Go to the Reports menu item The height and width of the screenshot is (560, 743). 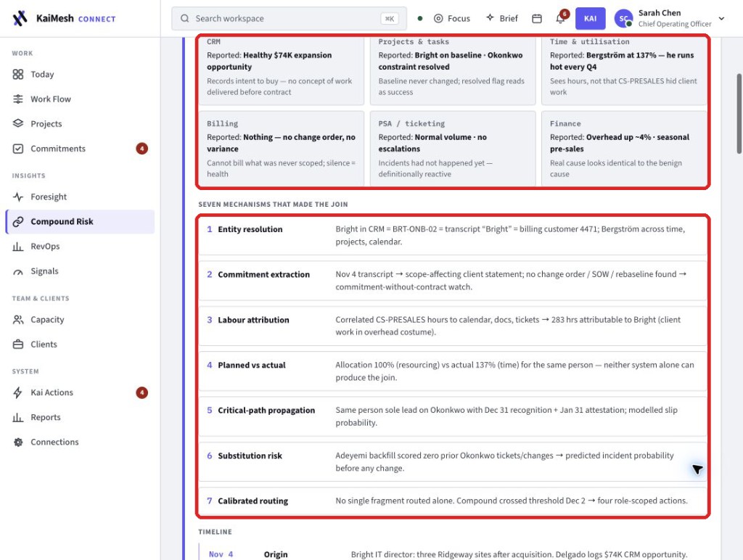pyautogui.click(x=80, y=417)
